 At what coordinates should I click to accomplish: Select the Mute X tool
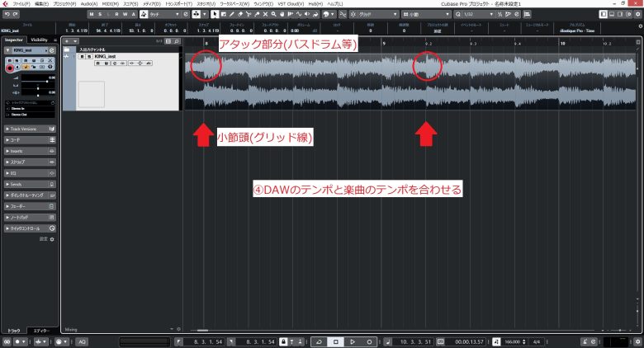265,14
